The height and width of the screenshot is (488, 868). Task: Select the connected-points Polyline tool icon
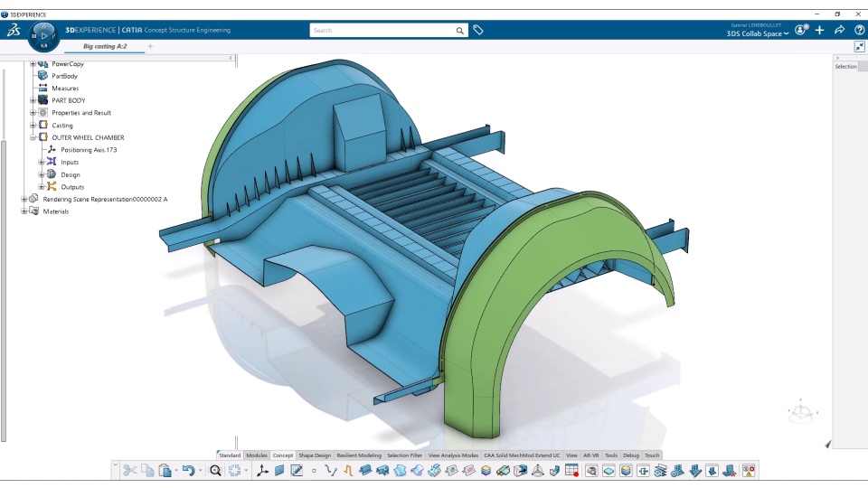331,471
